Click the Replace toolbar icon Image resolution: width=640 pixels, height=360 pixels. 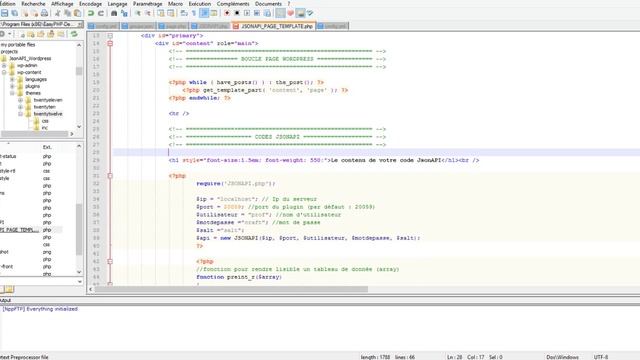(x=124, y=13)
